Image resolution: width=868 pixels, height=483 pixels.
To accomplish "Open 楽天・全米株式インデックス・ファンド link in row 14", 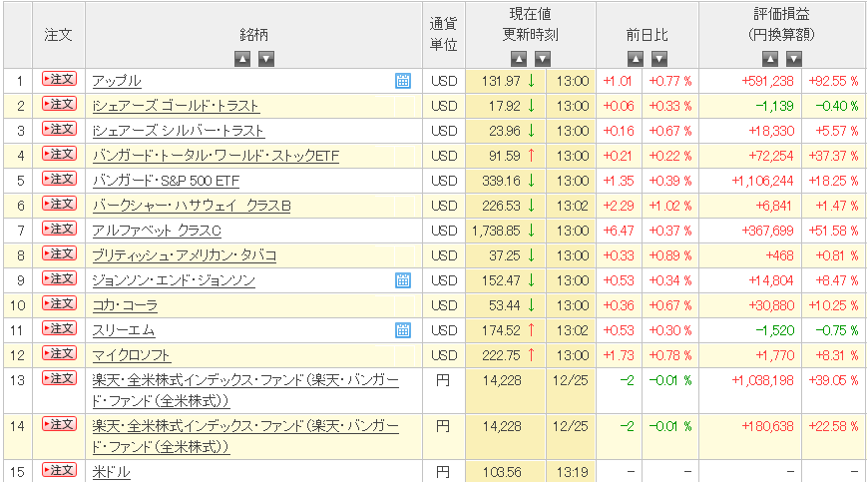I will 245,436.
